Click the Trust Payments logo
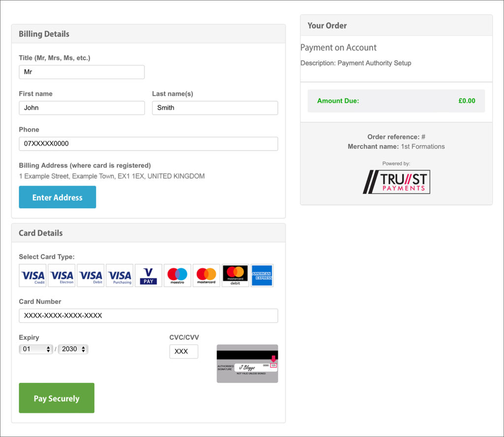This screenshot has height=437, width=504. click(396, 182)
